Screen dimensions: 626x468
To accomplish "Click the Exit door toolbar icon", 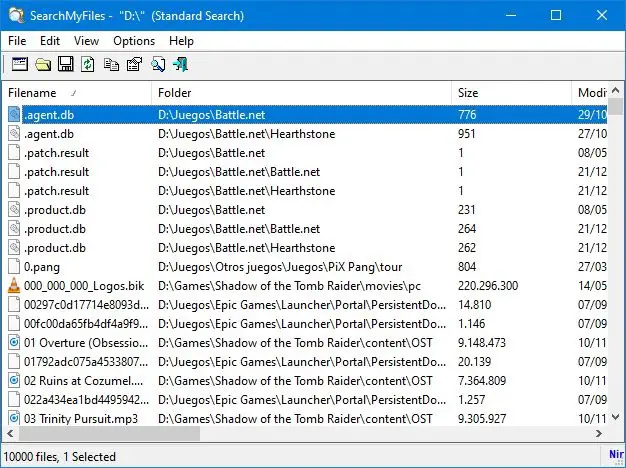I will (x=180, y=64).
